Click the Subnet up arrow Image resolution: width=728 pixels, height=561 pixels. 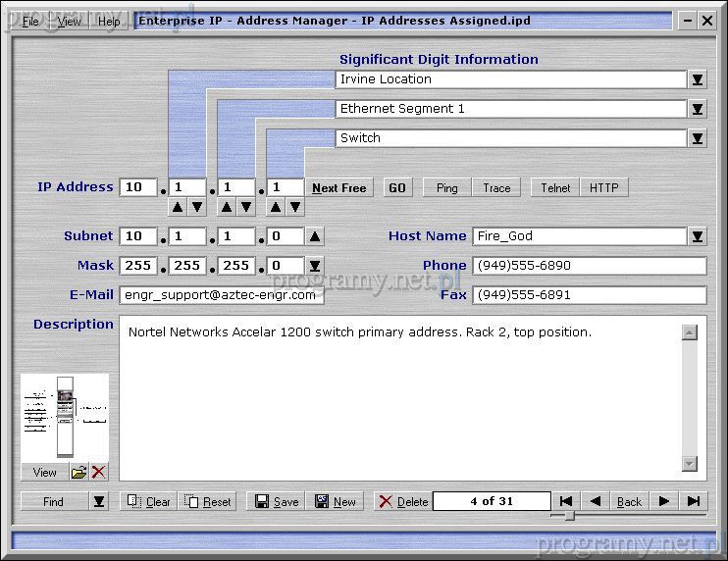(x=314, y=236)
